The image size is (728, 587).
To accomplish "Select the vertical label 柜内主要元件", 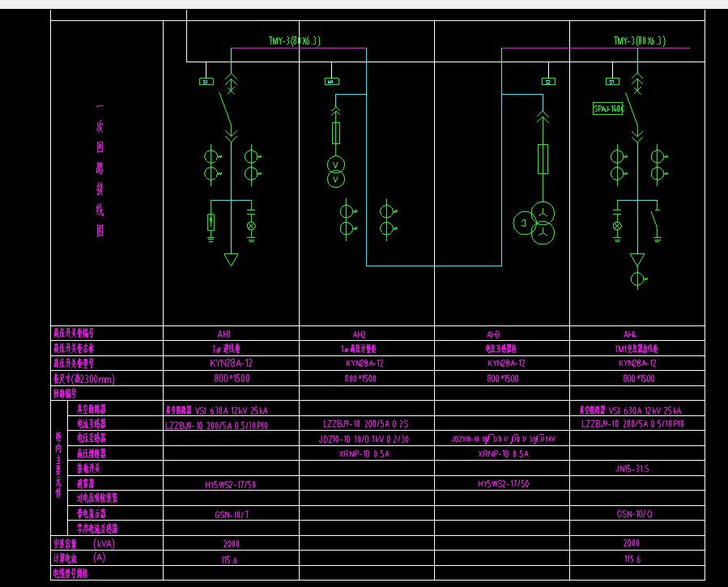I will point(58,465).
